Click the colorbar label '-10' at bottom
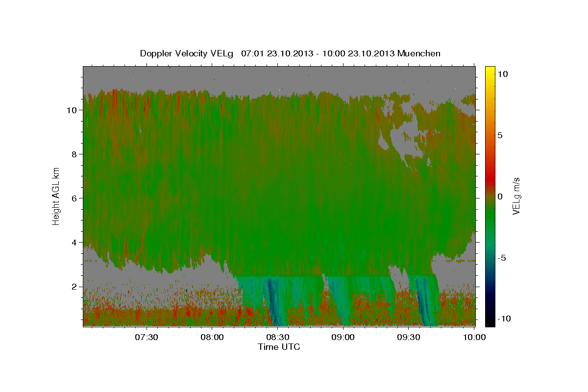Viewport: 588px width, 392px height. (504, 319)
